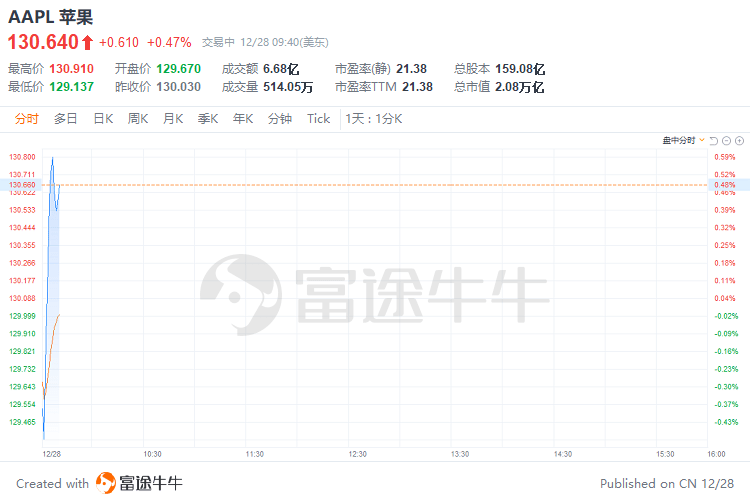This screenshot has width=750, height=504.
Task: Click the Futu logo icon in footer
Action: pos(106,483)
